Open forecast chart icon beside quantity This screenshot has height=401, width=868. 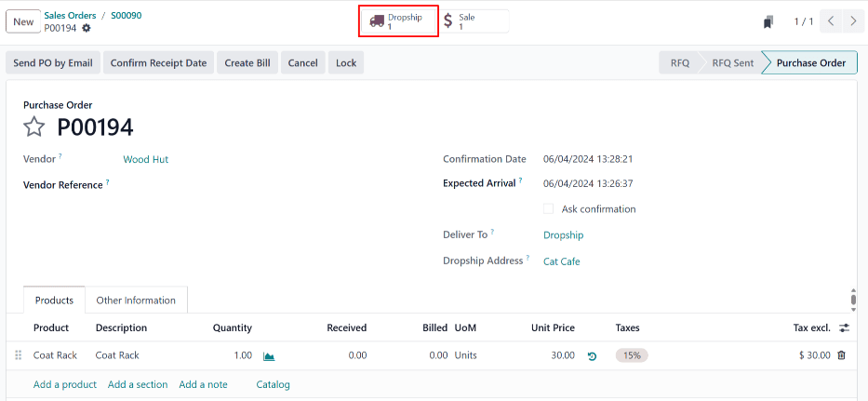[x=269, y=355]
